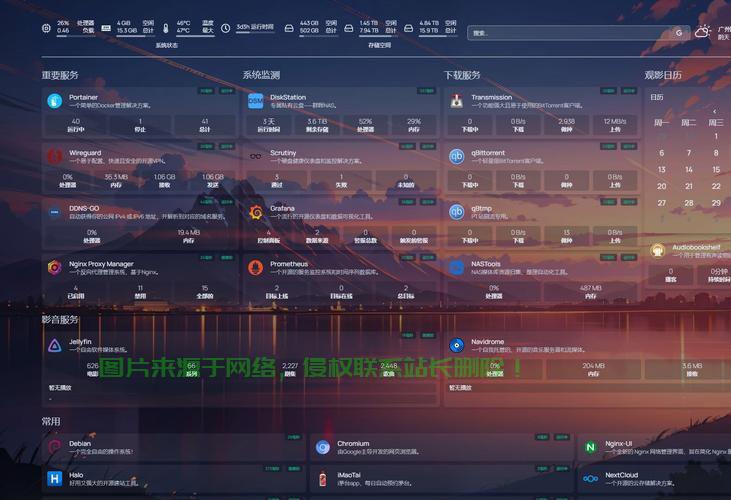Click the DDNS-GO '19.4 MB' memory stat
The height and width of the screenshot is (500, 731).
tap(188, 236)
